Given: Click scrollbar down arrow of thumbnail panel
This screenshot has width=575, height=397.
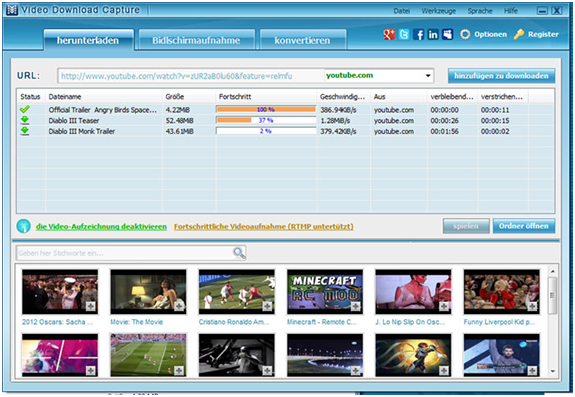Looking at the screenshot, I should point(552,371).
